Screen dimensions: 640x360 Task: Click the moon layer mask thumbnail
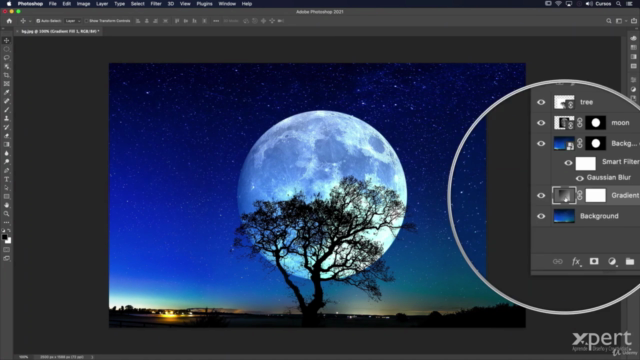click(x=596, y=122)
